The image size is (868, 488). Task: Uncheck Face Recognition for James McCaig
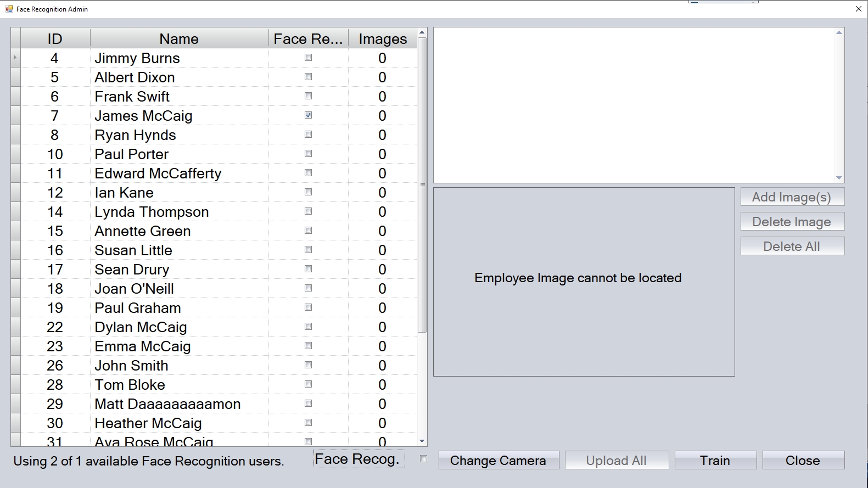[x=308, y=115]
